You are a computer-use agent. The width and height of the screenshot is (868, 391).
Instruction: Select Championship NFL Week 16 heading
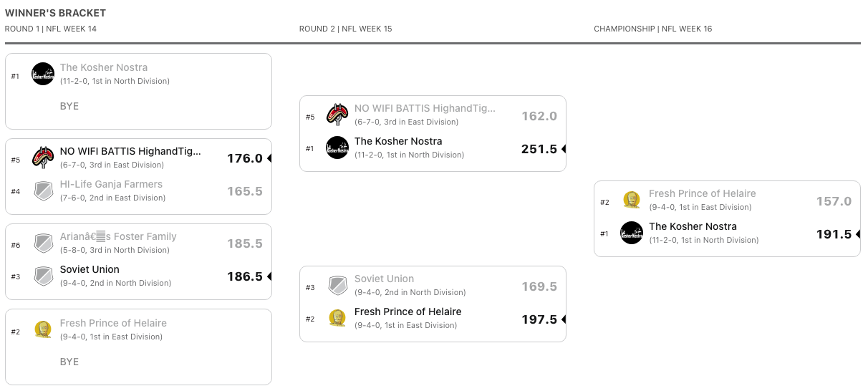click(x=652, y=29)
